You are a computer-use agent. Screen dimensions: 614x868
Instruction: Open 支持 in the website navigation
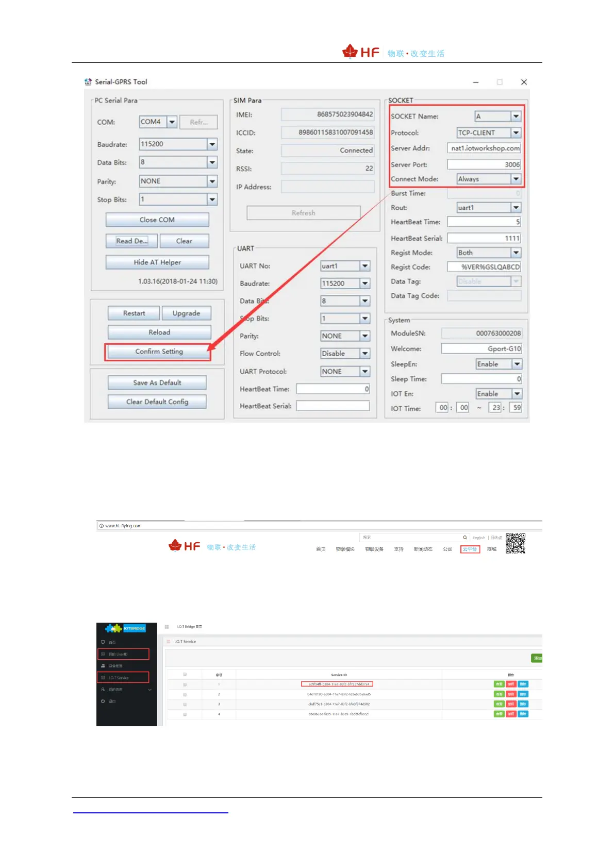point(399,549)
